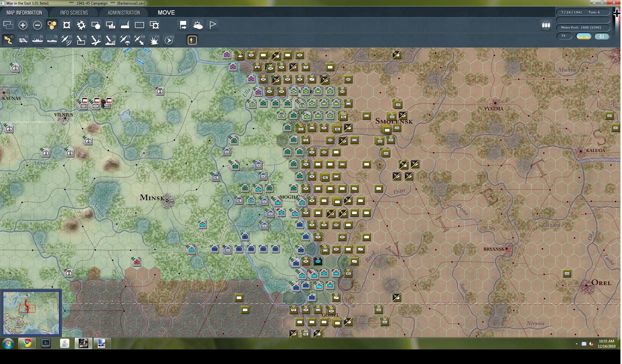622x364 pixels.
Task: Click the overlapping windows toolbar icon
Action: (8, 25)
